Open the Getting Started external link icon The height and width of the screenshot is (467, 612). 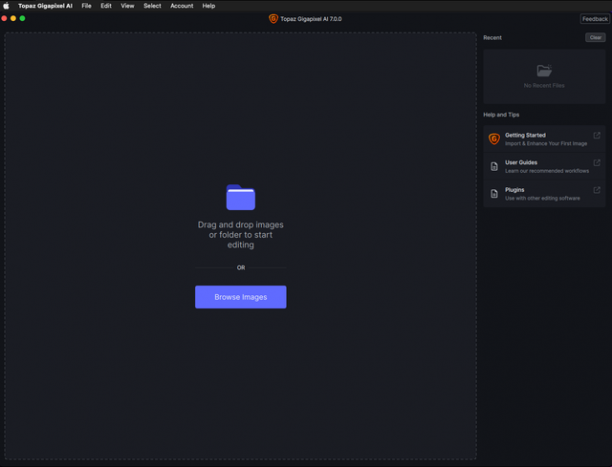(596, 135)
